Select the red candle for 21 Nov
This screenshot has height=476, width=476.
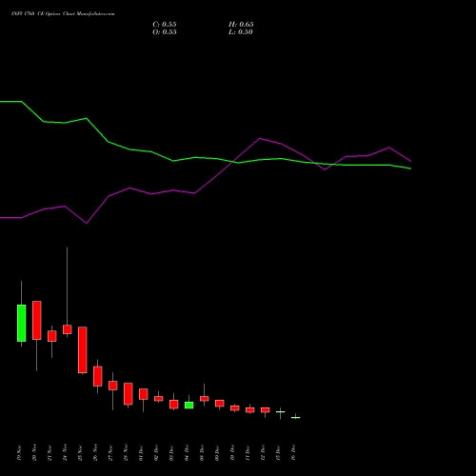pos(52,336)
